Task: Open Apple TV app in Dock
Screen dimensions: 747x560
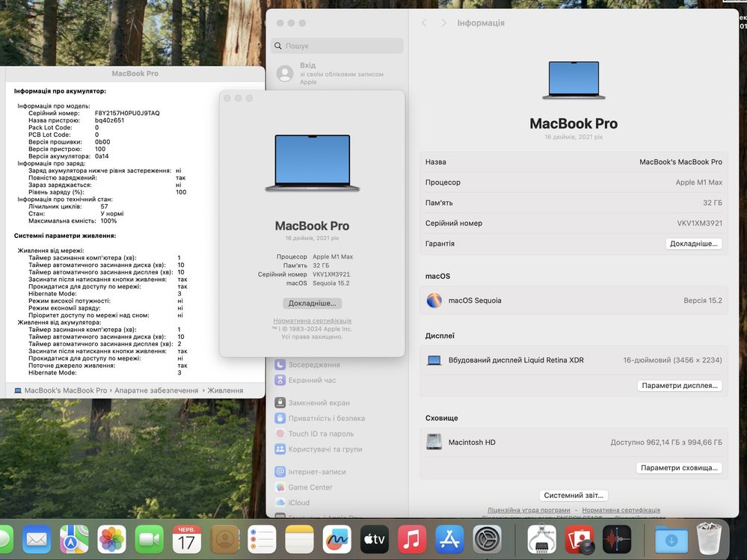Action: (375, 540)
